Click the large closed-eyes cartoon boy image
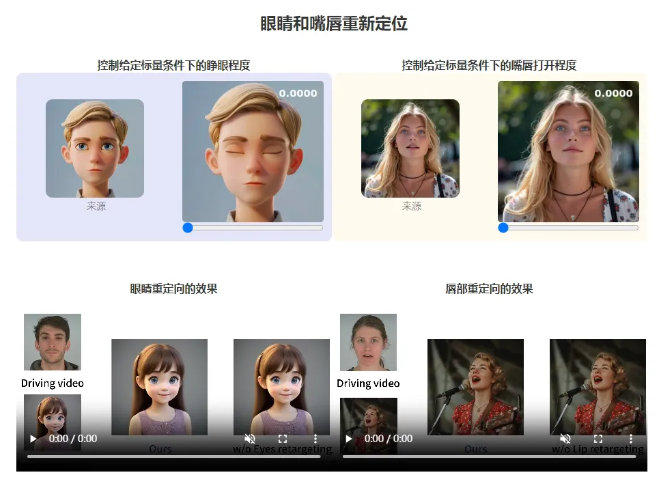The image size is (658, 494). pos(253,151)
